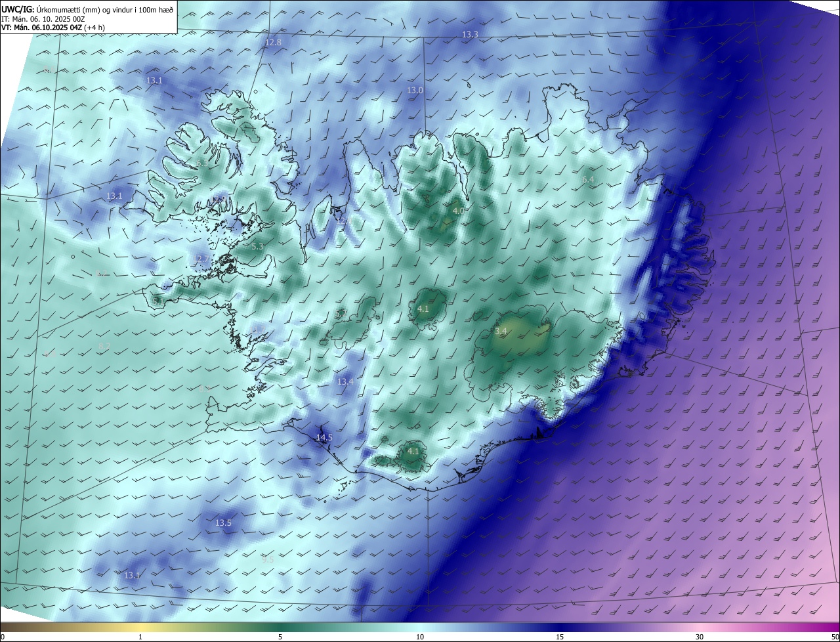Screen dimensions: 840x642
Task: Click the 5.3 value label on the map
Action: tap(257, 246)
